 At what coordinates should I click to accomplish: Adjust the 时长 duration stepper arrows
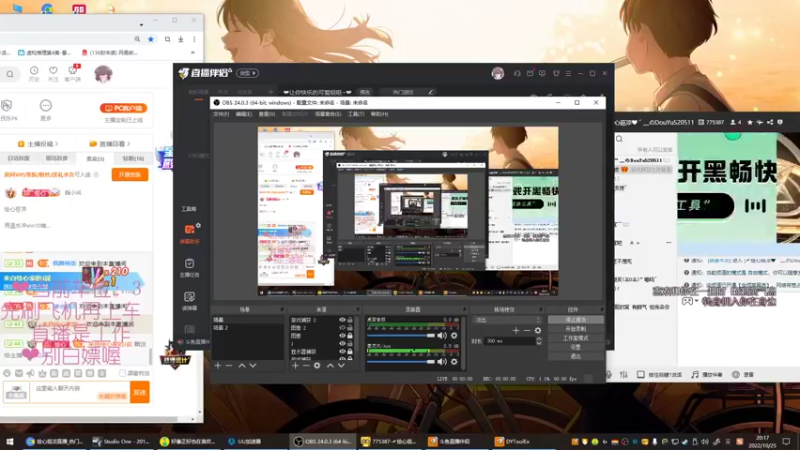pos(539,341)
